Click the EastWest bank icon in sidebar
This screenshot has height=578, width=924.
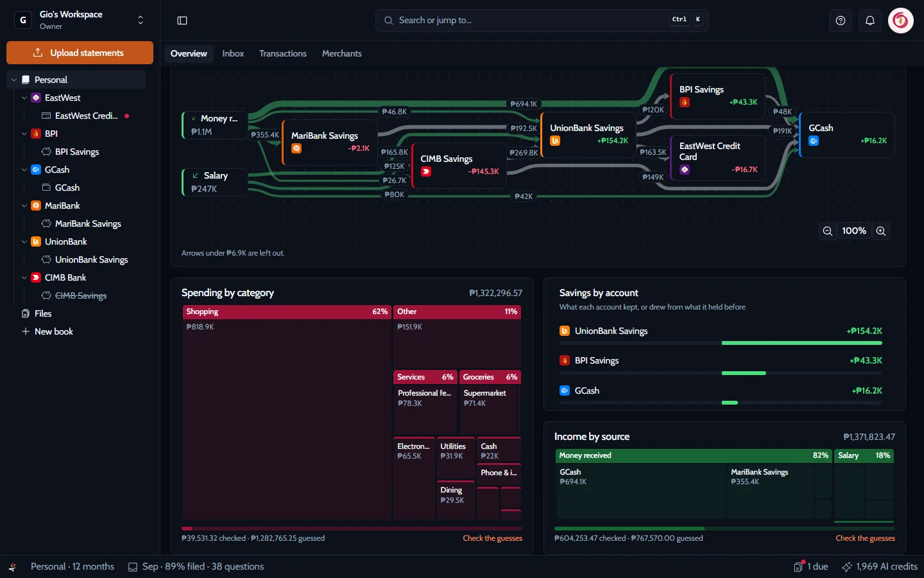coord(36,98)
